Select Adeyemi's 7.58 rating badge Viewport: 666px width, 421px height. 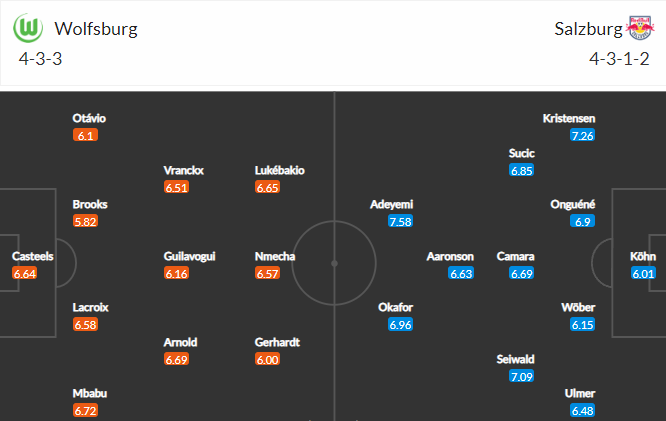(x=400, y=221)
